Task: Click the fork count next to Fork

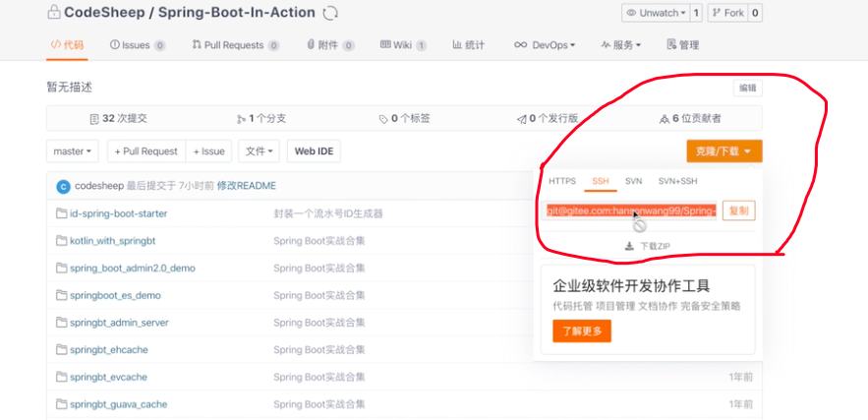Action: [756, 13]
